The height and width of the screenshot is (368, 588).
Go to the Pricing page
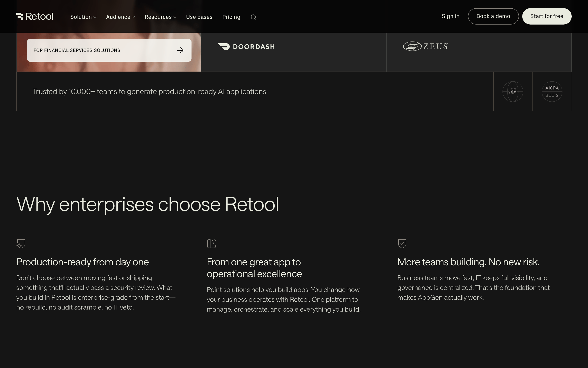[231, 17]
